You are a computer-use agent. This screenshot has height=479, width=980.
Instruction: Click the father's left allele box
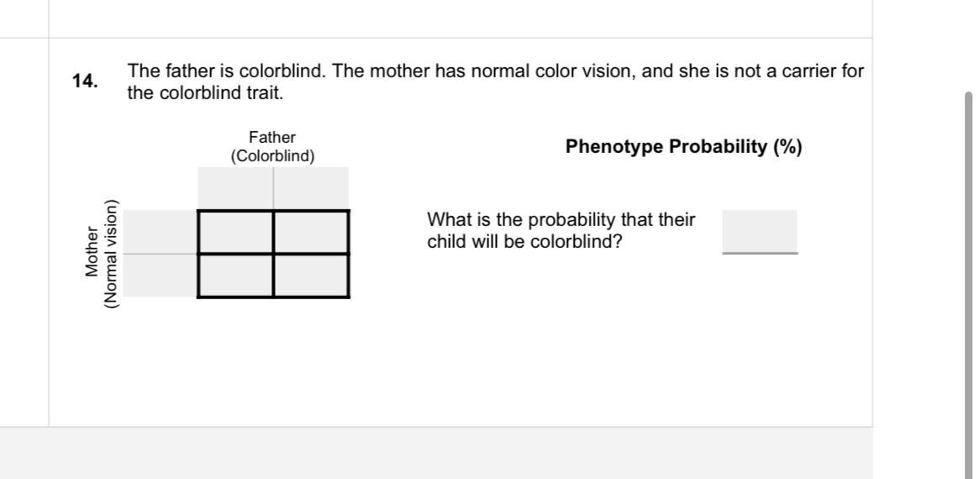click(x=235, y=188)
